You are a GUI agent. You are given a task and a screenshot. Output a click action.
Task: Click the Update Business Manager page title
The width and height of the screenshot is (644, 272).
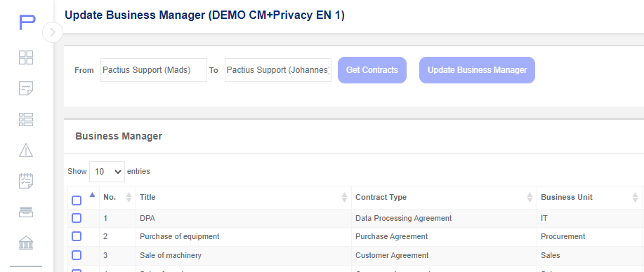(204, 15)
